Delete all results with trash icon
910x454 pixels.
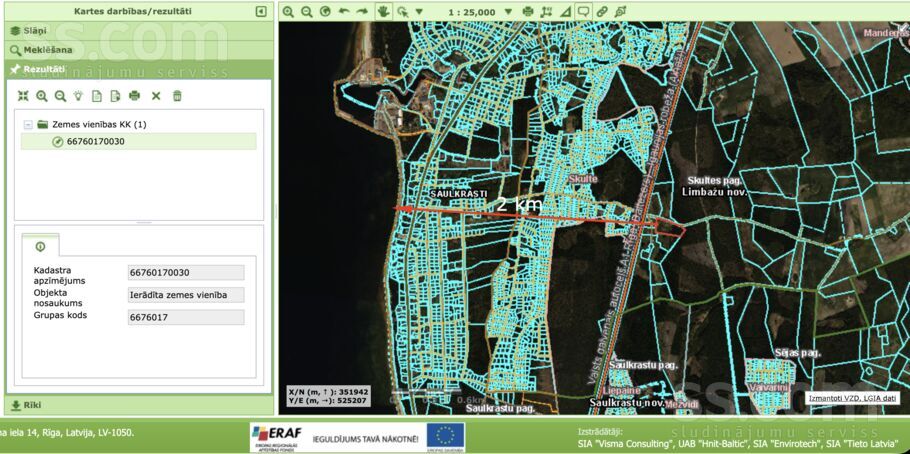click(x=177, y=96)
